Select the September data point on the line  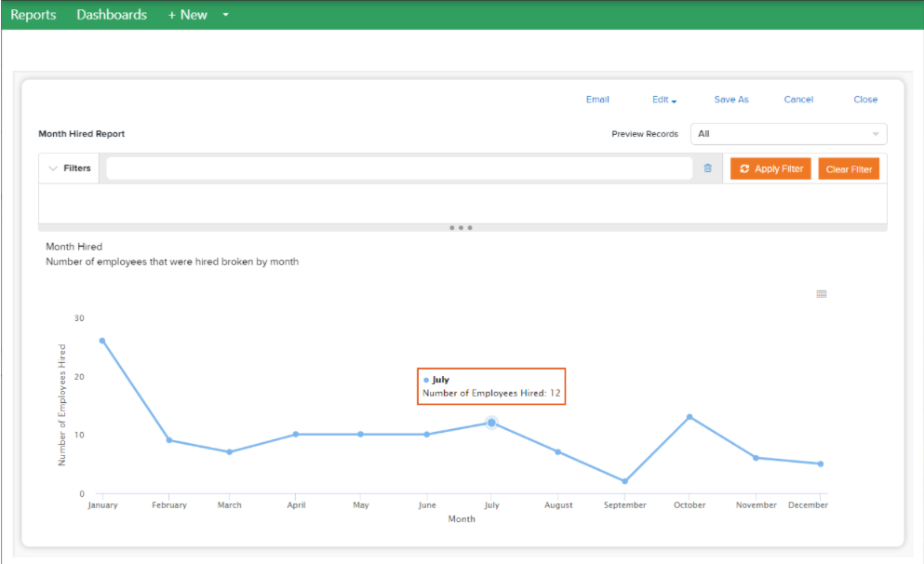(x=625, y=481)
